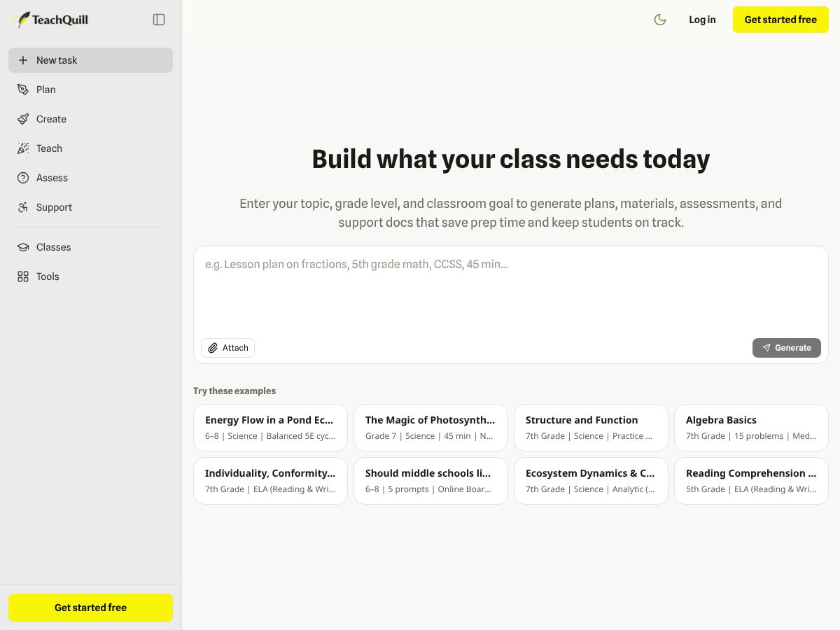This screenshot has width=840, height=630.
Task: Click the TeachQuill quill logo
Action: [22, 20]
